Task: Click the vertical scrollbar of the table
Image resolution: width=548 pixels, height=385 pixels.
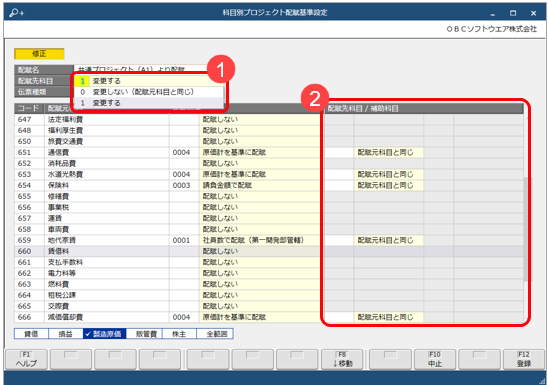Action: [x=527, y=229]
